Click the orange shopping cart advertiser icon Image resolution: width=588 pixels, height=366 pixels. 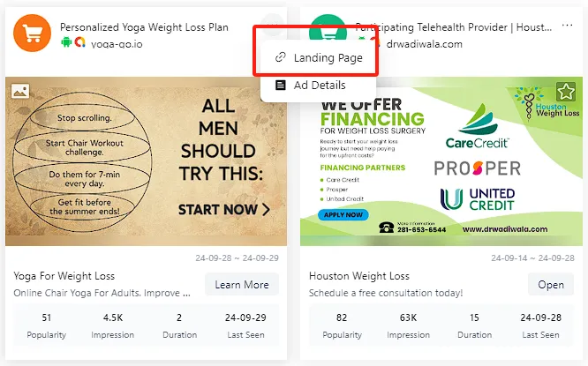33,34
